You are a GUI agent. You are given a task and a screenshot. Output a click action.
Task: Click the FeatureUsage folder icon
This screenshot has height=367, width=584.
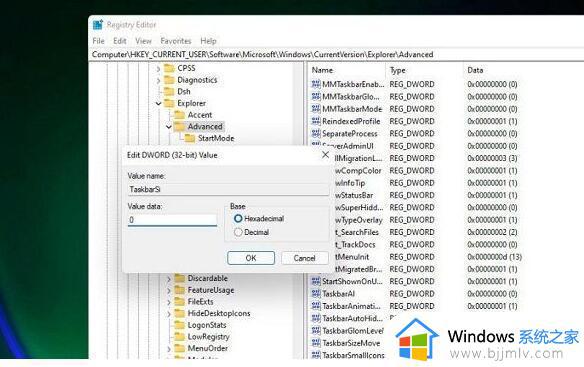pyautogui.click(x=180, y=290)
